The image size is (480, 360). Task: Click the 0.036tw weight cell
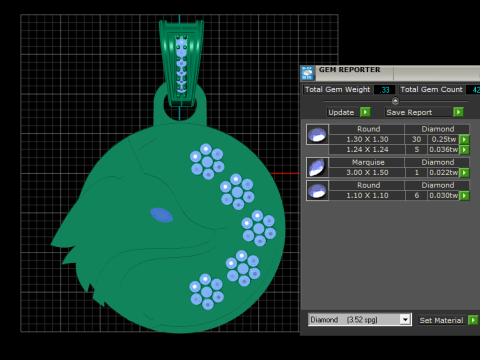click(444, 150)
